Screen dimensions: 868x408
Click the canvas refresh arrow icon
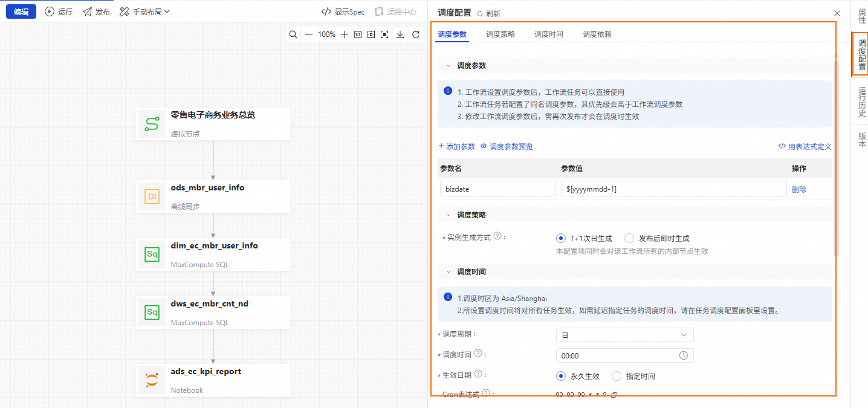pyautogui.click(x=416, y=34)
